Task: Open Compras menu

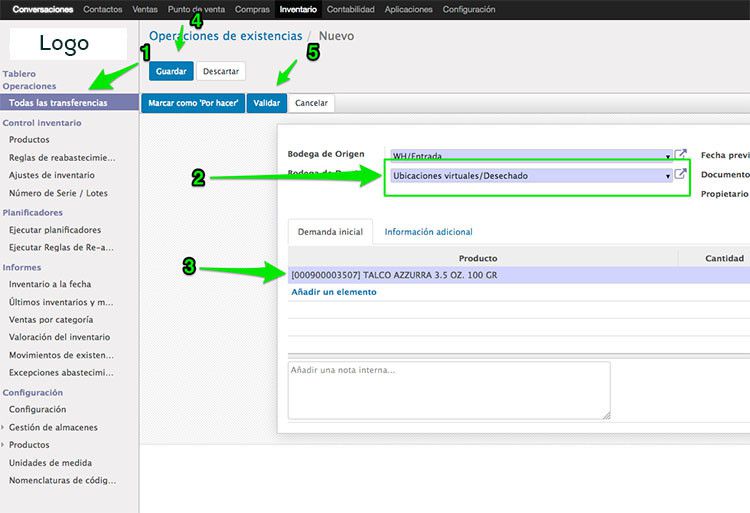Action: click(252, 9)
